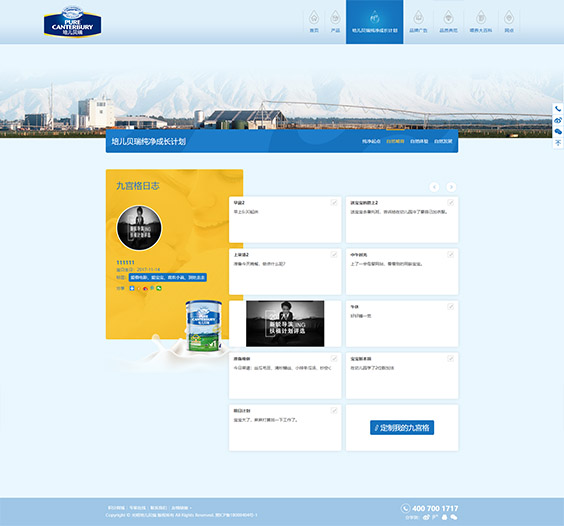Image resolution: width=564 pixels, height=526 pixels.
Task: Click the Weibo icon in right sidebar
Action: click(x=558, y=120)
